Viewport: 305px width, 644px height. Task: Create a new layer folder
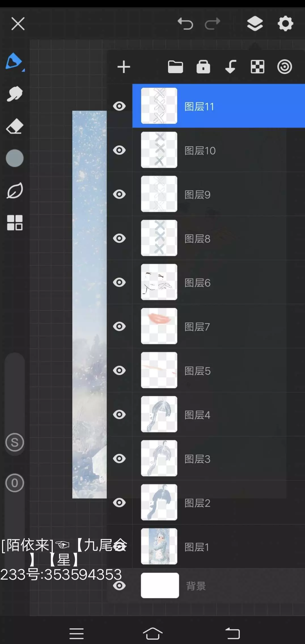pyautogui.click(x=175, y=67)
